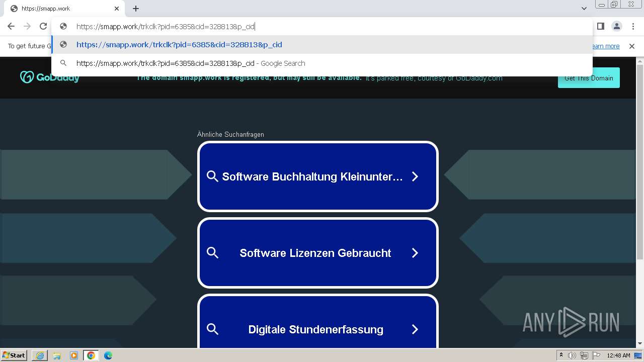Click magnifier icon on Software Buchhaltung card
644x362 pixels.
coord(212,176)
